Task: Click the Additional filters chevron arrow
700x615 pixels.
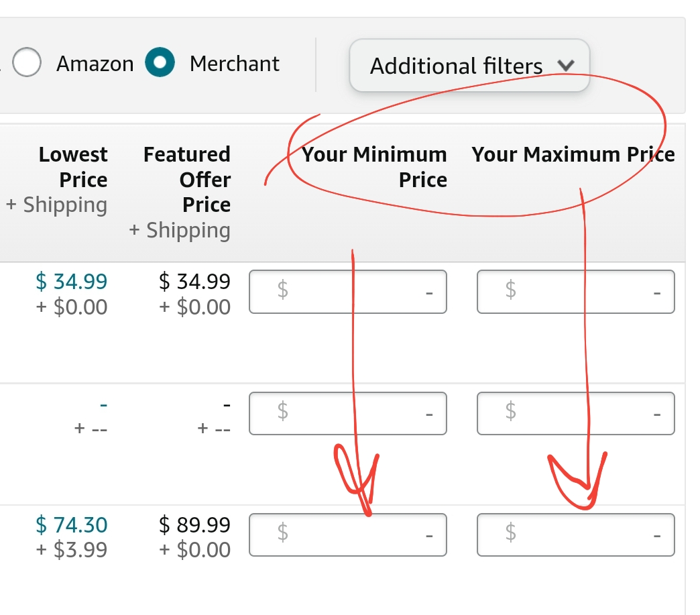Action: (x=565, y=65)
